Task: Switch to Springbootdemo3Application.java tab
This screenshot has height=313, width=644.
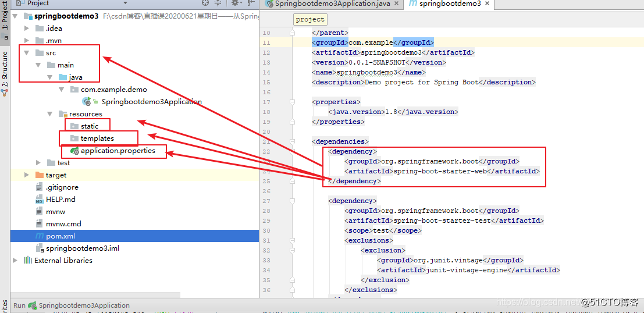Action: [332, 3]
